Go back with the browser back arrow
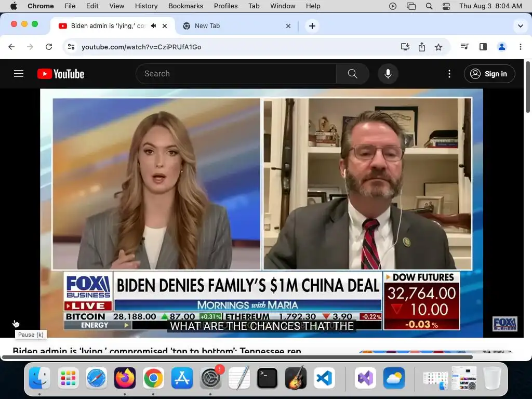 [x=11, y=47]
